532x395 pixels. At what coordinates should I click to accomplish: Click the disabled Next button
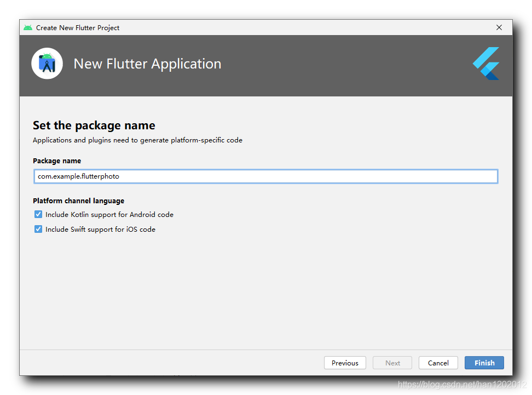tap(392, 363)
